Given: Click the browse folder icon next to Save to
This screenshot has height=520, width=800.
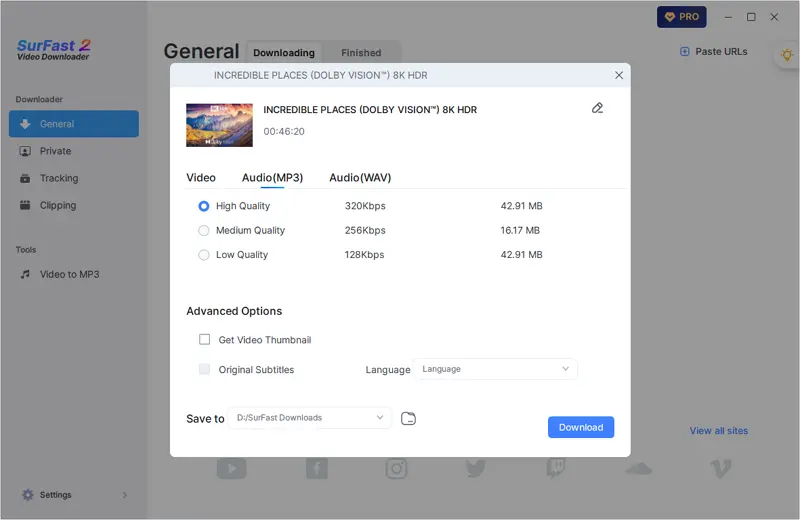Looking at the screenshot, I should coord(408,418).
